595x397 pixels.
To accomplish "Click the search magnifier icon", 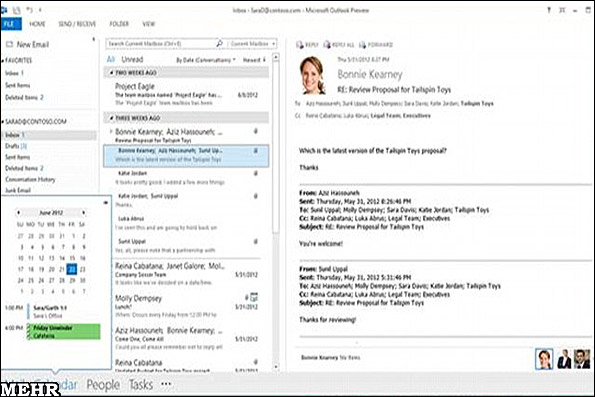I will (x=219, y=44).
